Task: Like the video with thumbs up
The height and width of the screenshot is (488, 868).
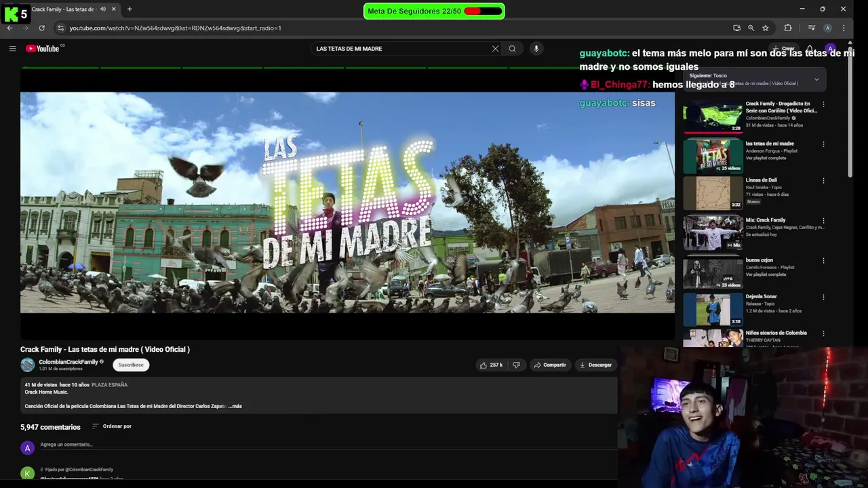Action: 491,365
